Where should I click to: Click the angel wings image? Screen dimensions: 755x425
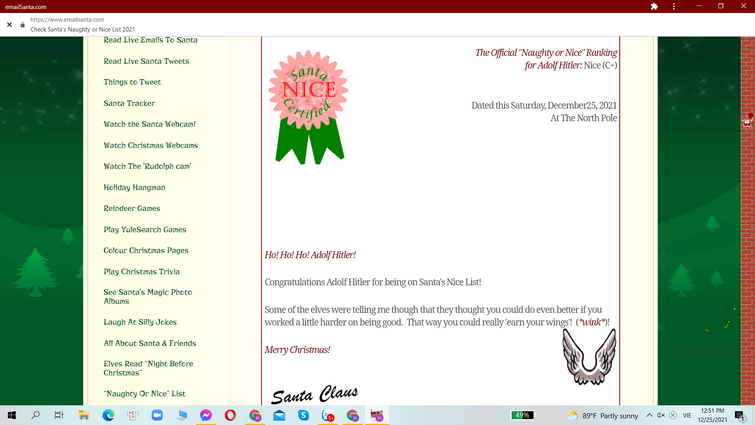click(589, 357)
